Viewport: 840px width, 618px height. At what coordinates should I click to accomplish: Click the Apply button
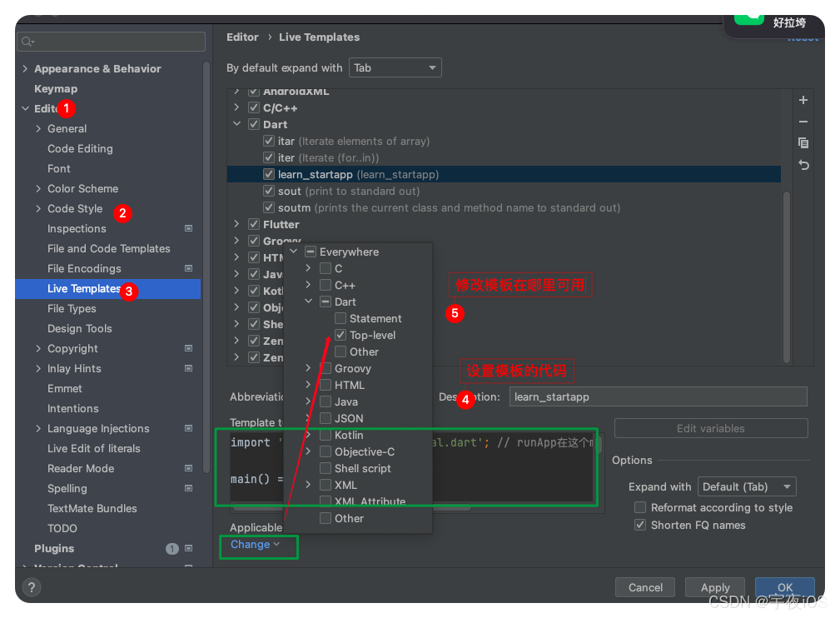(715, 587)
